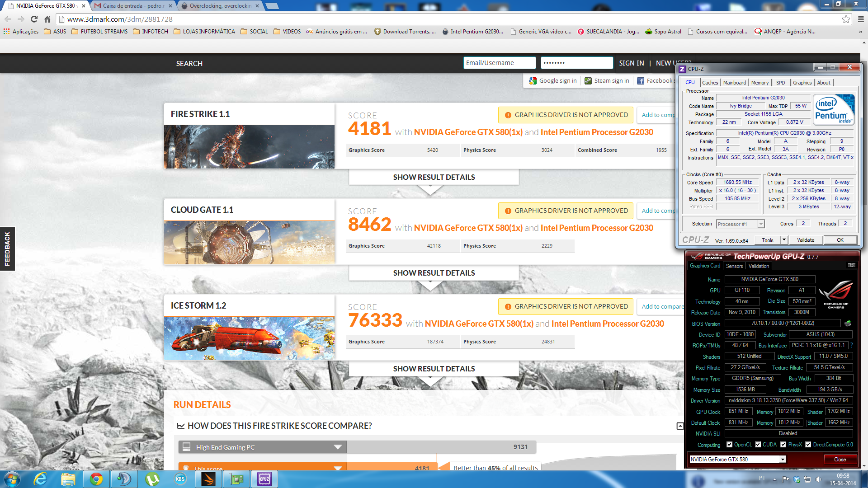Viewport: 868px width, 488px height.
Task: Open TeamSpeak from the taskbar
Action: 124,479
